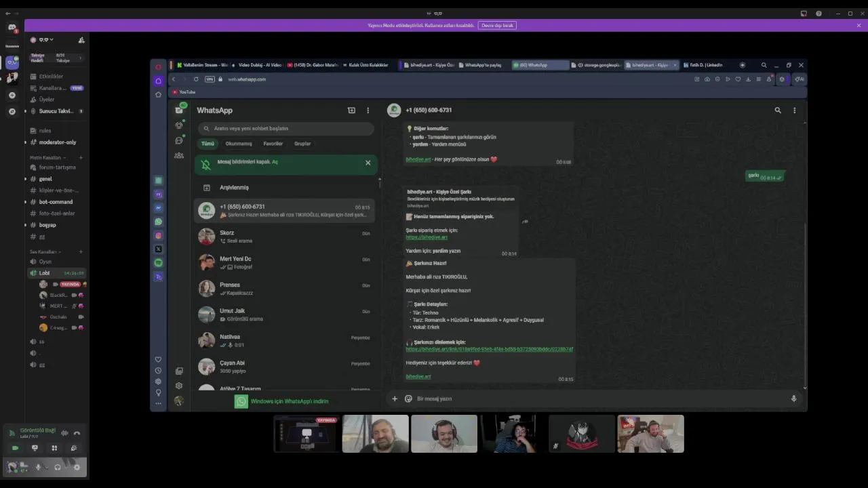This screenshot has height=488, width=868.
Task: Click the add server plus icon
Action: point(12,96)
